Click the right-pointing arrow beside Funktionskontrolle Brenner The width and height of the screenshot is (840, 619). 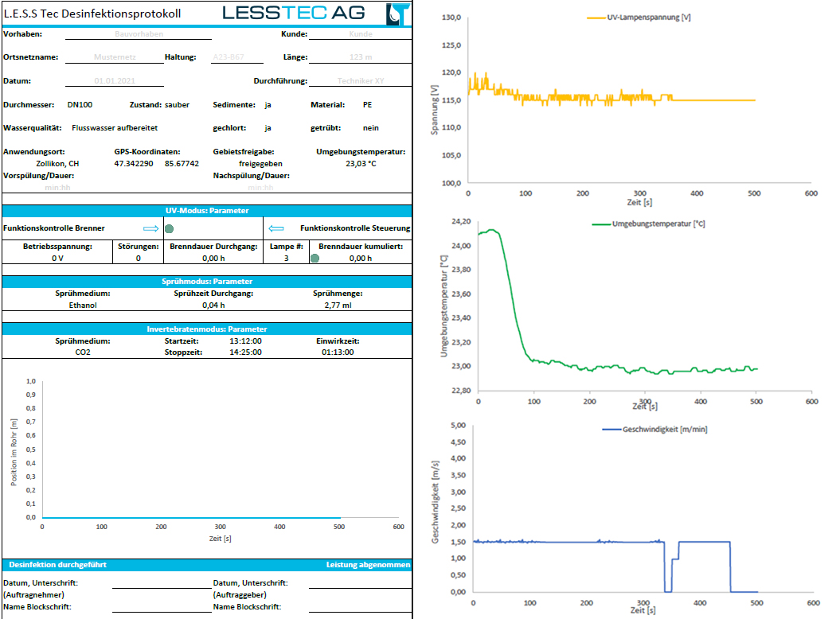pyautogui.click(x=150, y=228)
